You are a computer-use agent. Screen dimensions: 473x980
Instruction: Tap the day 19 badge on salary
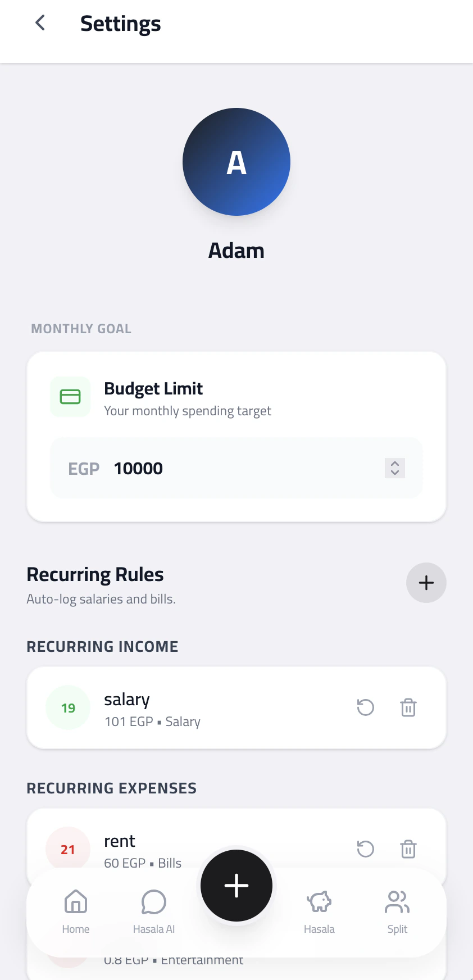[x=68, y=707]
